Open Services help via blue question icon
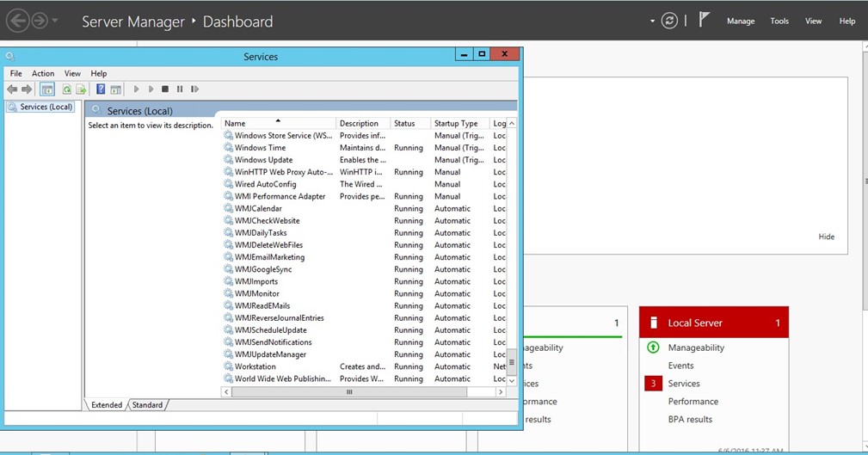 pos(100,89)
